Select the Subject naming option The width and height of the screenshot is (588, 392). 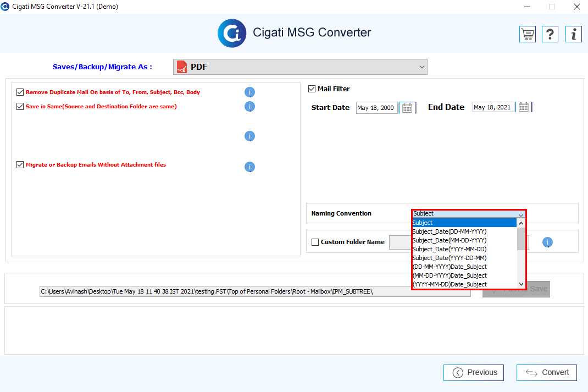(464, 223)
